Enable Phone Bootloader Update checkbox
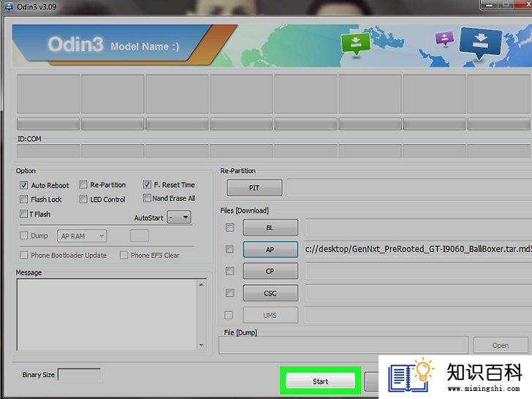 coord(23,255)
